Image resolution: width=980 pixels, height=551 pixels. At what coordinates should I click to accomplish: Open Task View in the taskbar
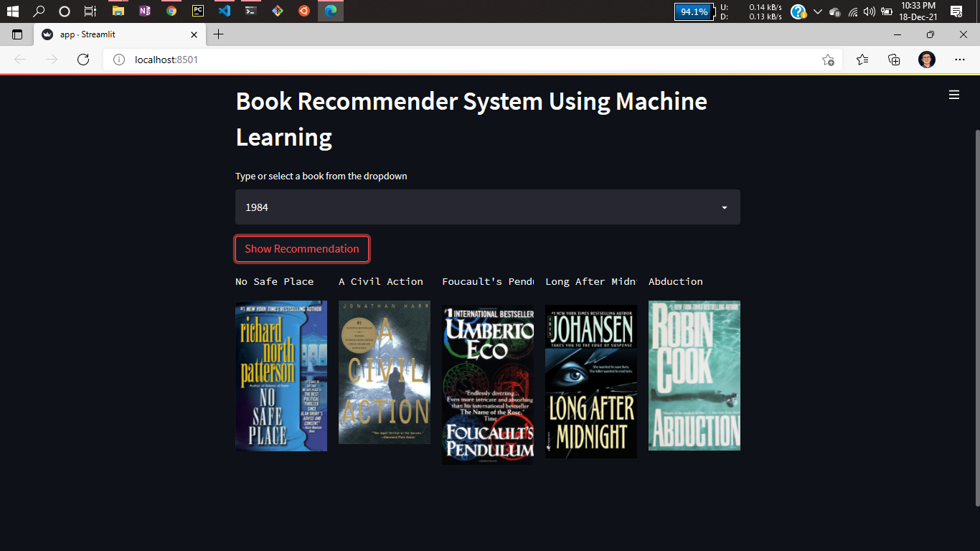90,11
